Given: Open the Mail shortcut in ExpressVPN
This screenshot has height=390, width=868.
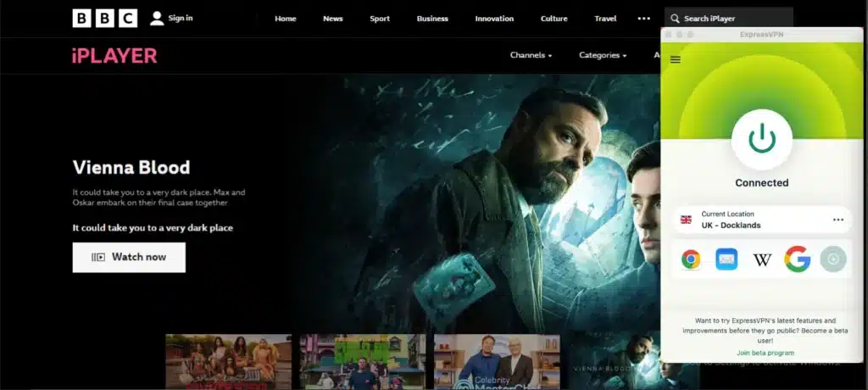Looking at the screenshot, I should pyautogui.click(x=726, y=259).
